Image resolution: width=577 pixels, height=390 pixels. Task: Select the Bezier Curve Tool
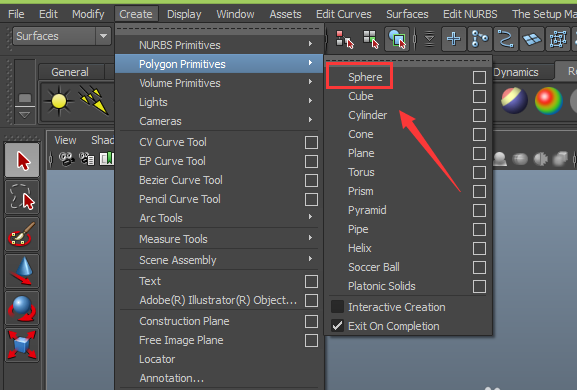[181, 180]
